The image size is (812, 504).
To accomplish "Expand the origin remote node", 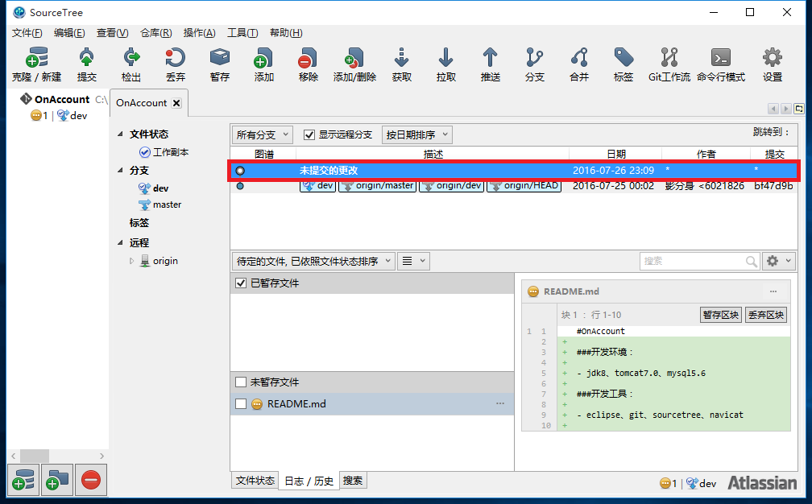I will 131,261.
